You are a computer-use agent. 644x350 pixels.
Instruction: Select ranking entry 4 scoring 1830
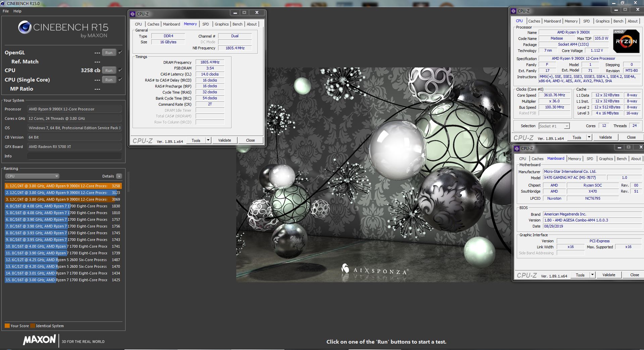point(63,206)
